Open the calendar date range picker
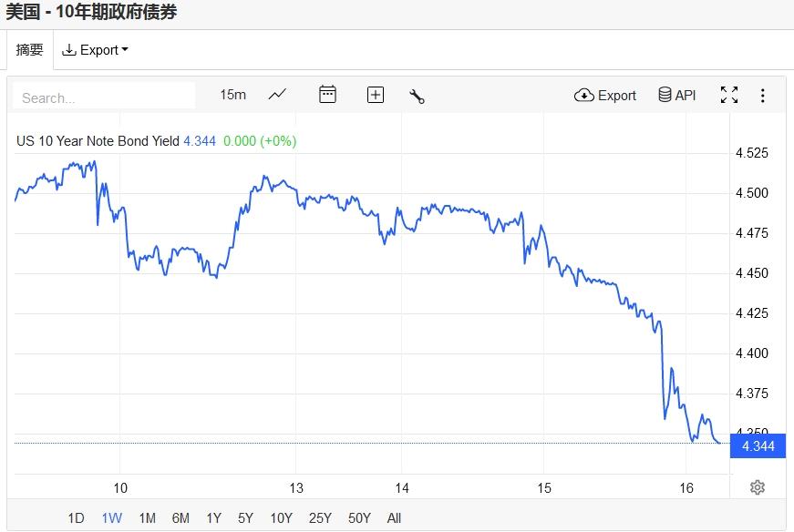The width and height of the screenshot is (794, 532). tap(327, 95)
